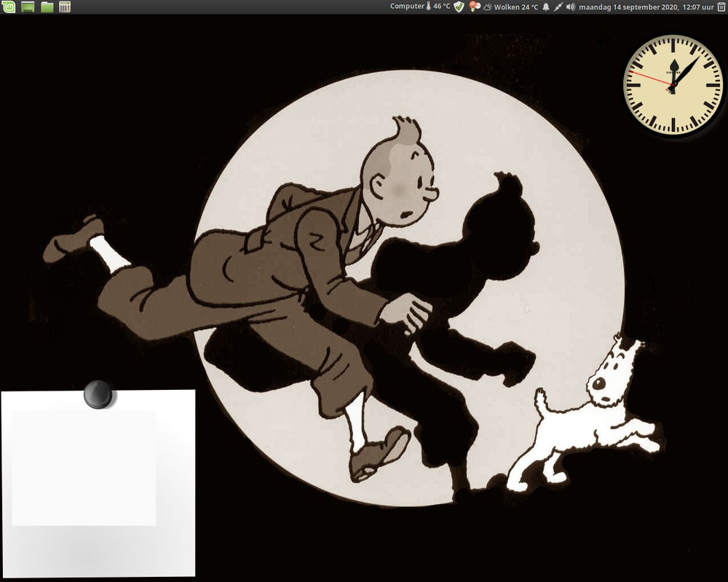Launch the calculator from the panel
Viewport: 728px width, 582px height.
click(65, 7)
